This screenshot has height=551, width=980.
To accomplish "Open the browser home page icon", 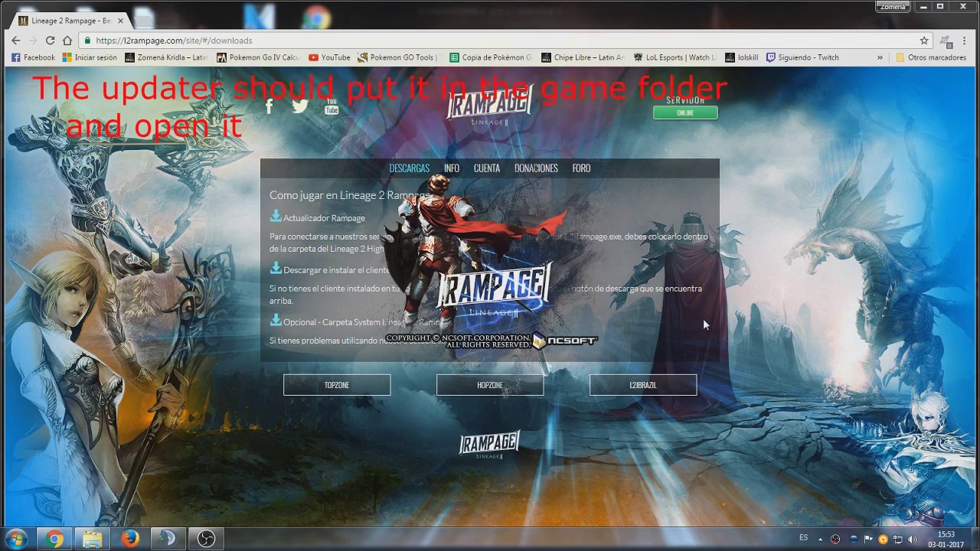I will click(x=67, y=41).
